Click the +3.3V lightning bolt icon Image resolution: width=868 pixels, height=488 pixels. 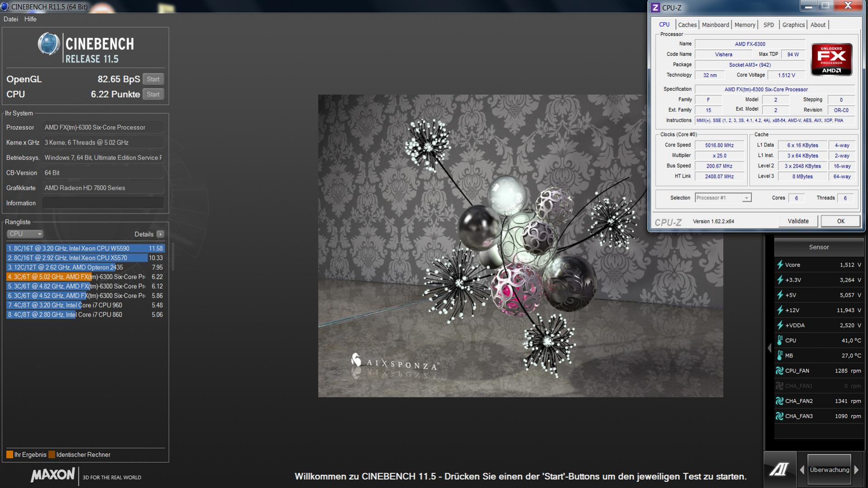(x=780, y=280)
